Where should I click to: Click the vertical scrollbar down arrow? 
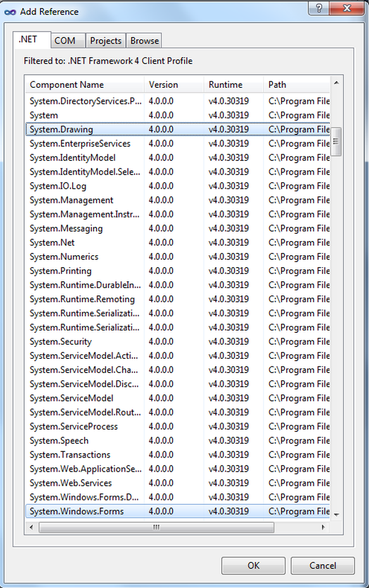(x=336, y=514)
